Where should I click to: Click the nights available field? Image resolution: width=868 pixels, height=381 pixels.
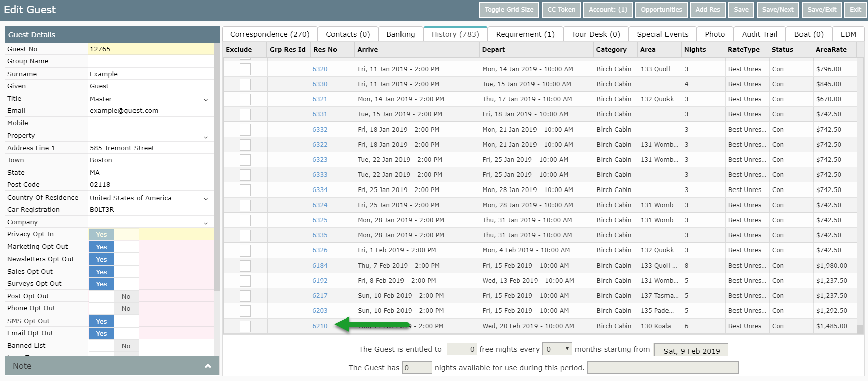(417, 367)
